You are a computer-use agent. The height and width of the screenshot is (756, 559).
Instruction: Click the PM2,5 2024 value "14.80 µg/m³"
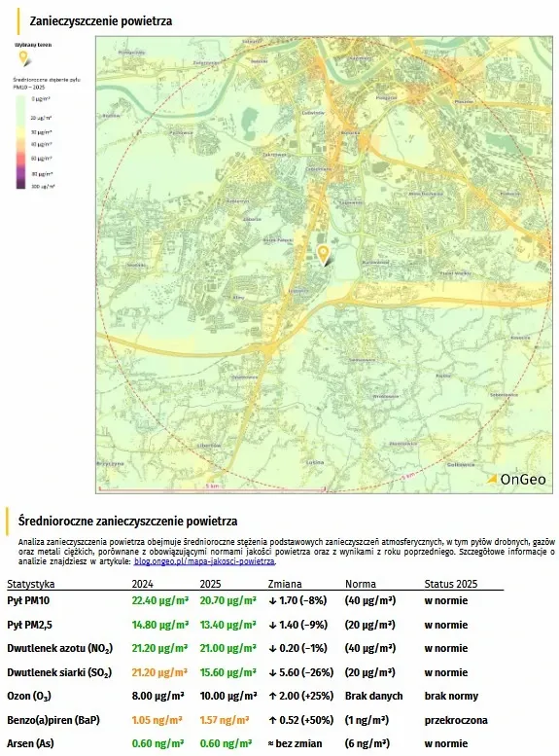(160, 625)
